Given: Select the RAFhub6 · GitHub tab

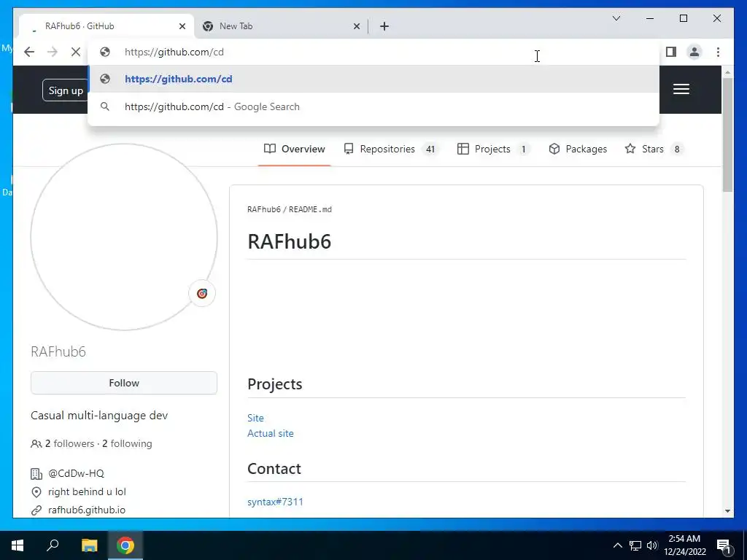Looking at the screenshot, I should click(x=106, y=26).
